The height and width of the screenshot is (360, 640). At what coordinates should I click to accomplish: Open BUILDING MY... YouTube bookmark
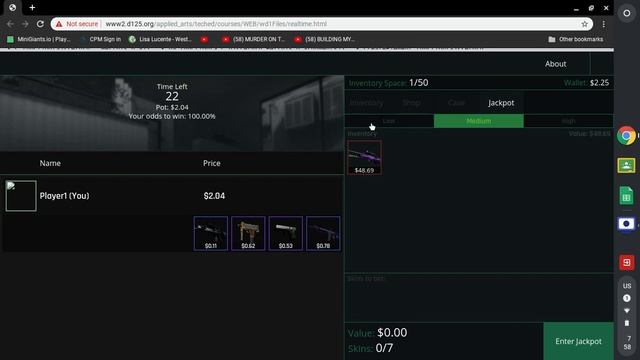pyautogui.click(x=324, y=39)
